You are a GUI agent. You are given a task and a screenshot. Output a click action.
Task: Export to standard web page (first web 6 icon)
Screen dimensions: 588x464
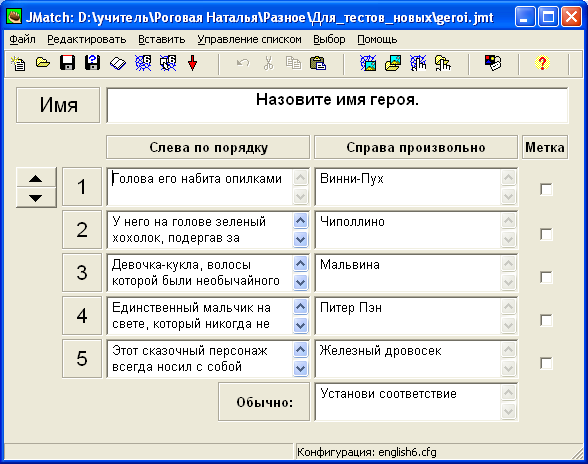point(143,63)
